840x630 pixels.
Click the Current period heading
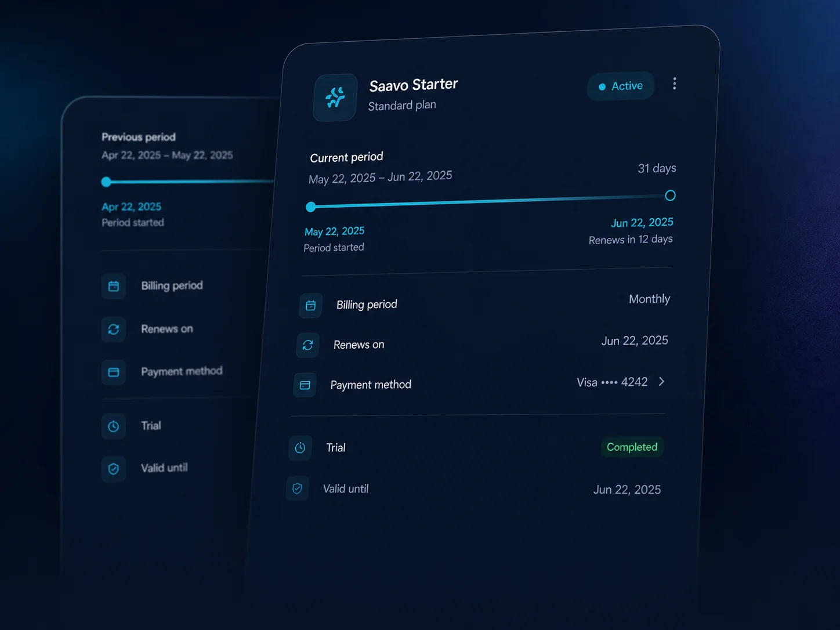point(347,157)
